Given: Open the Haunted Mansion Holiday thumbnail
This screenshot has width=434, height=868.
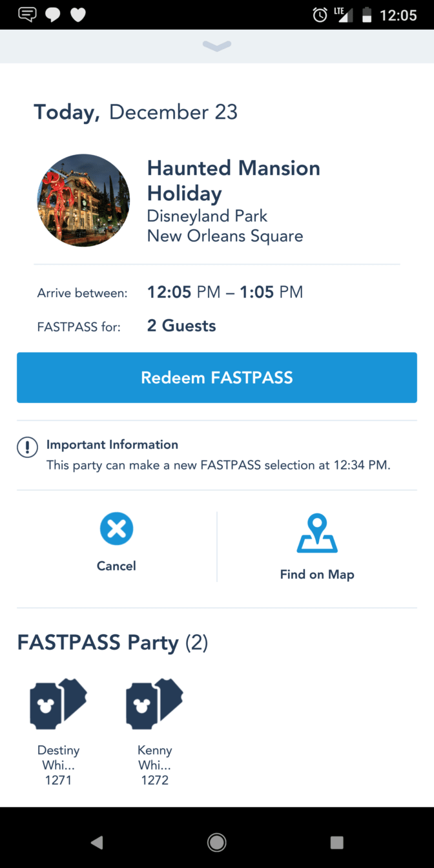Looking at the screenshot, I should pyautogui.click(x=83, y=201).
